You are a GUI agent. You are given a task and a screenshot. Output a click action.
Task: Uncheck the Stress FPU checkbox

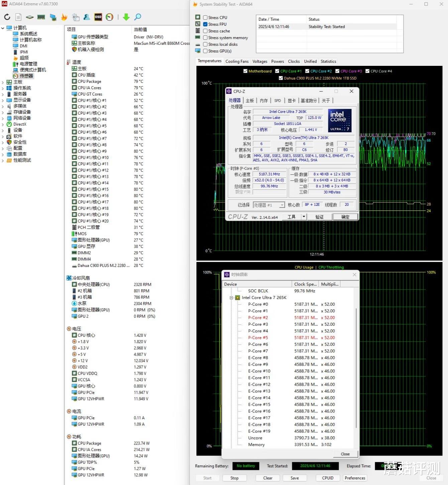coord(205,24)
